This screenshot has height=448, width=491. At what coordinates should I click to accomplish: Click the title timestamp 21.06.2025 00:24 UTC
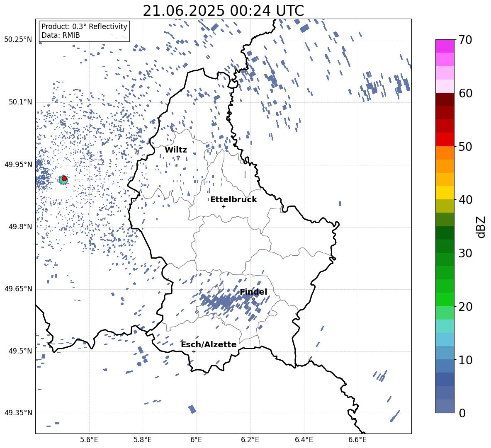click(223, 11)
